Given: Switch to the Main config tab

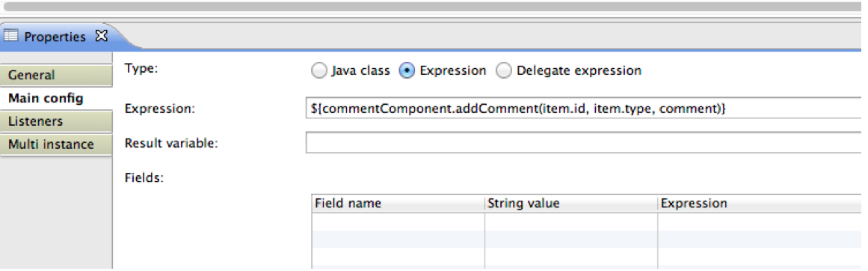Looking at the screenshot, I should 56,99.
